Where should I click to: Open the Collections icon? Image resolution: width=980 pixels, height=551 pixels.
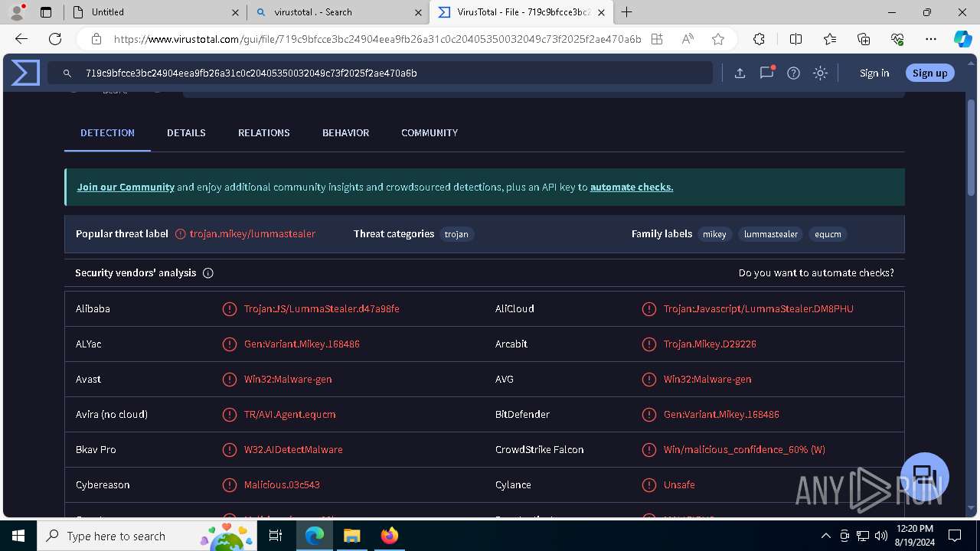coord(864,39)
